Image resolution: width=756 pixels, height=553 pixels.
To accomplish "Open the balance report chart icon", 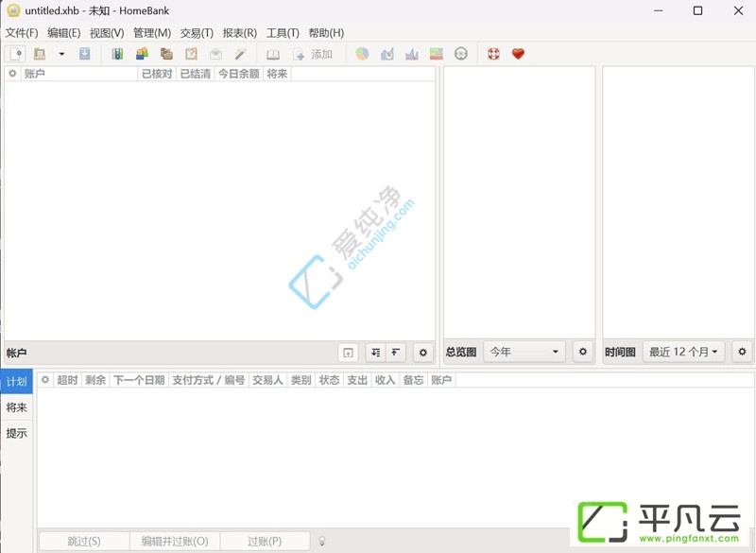I will [x=412, y=54].
